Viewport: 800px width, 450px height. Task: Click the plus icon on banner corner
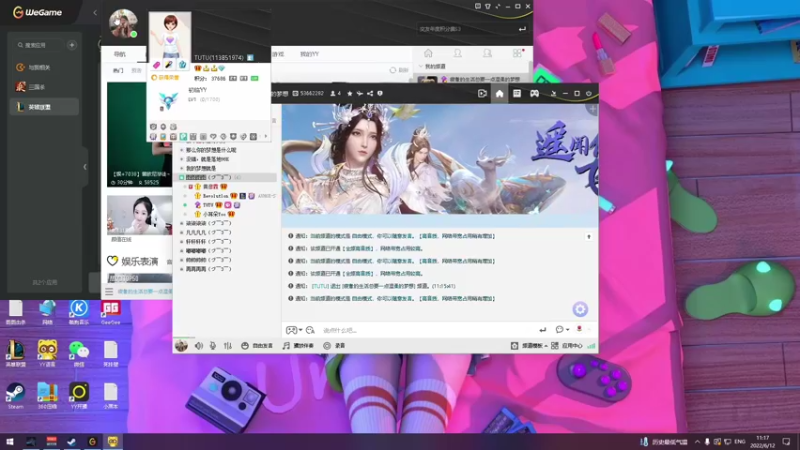[x=592, y=109]
